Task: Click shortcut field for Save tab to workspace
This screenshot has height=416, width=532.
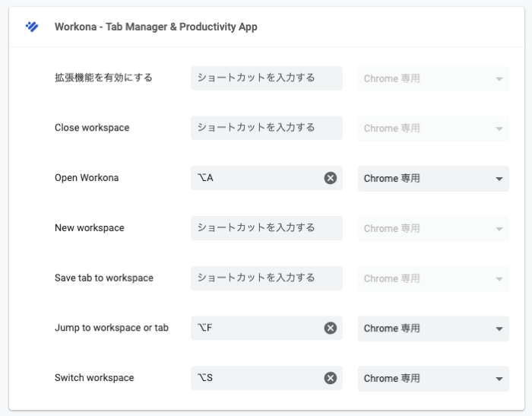Action: point(266,278)
